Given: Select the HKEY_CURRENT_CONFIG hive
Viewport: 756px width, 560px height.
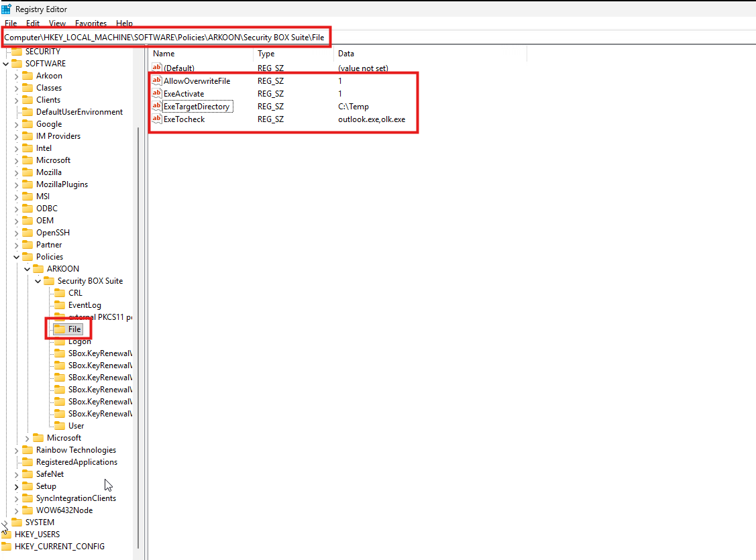Looking at the screenshot, I should click(x=59, y=546).
